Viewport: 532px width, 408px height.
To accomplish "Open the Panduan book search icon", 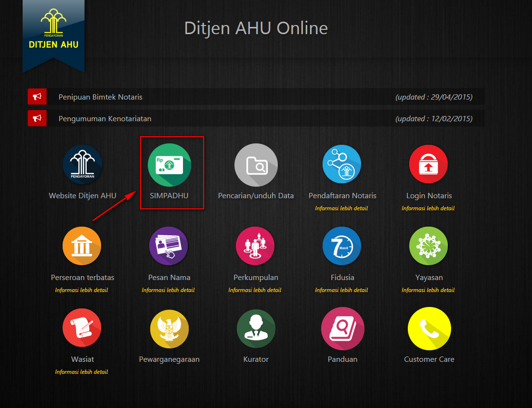I will coord(343,329).
